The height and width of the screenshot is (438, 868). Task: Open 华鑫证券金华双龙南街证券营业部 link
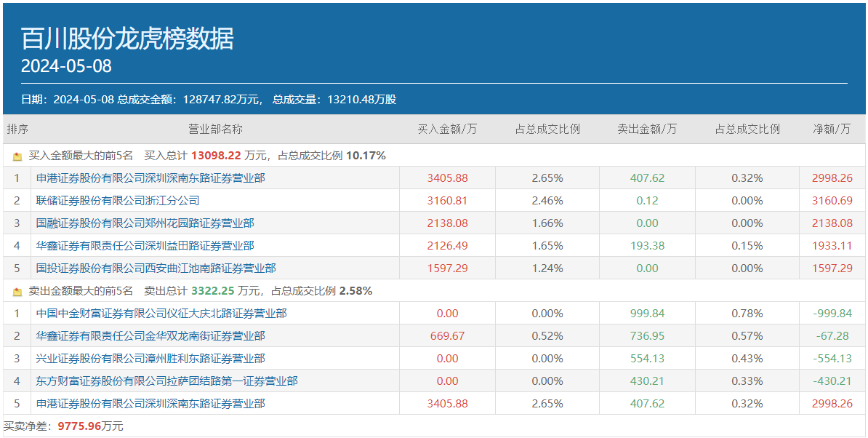click(150, 336)
